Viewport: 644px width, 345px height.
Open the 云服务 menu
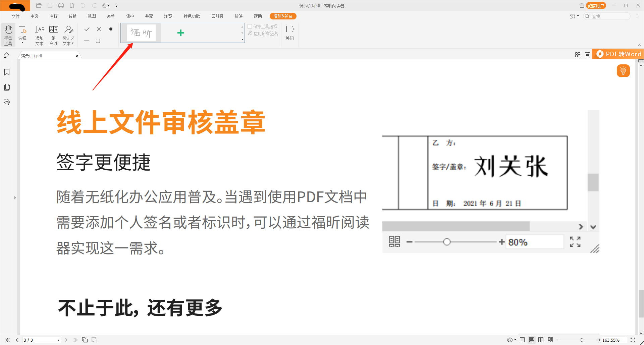(217, 16)
